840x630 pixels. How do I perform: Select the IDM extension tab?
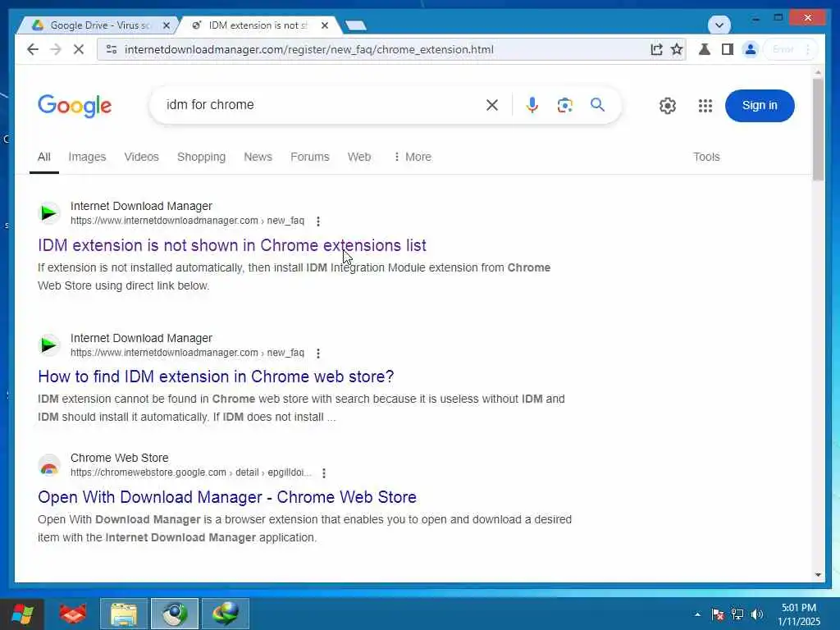click(x=257, y=25)
